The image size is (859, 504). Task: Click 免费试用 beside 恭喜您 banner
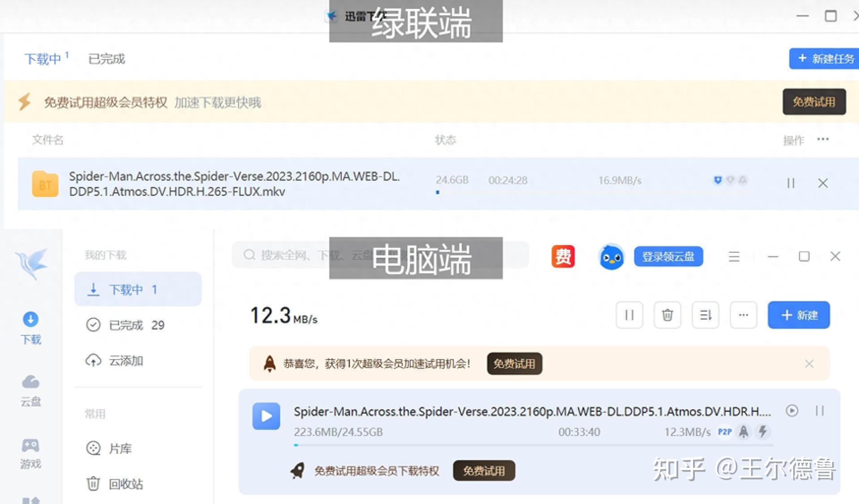pyautogui.click(x=515, y=364)
